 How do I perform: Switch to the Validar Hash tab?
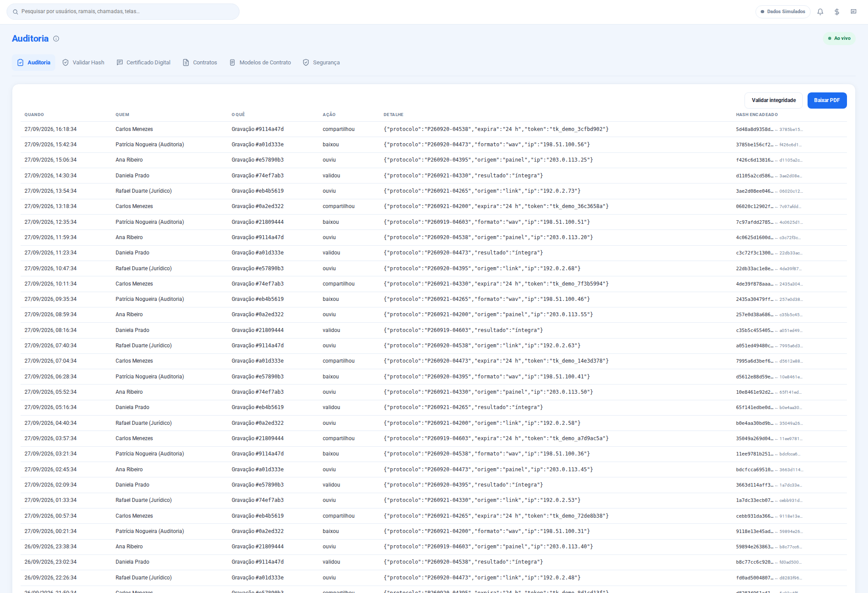(x=83, y=63)
